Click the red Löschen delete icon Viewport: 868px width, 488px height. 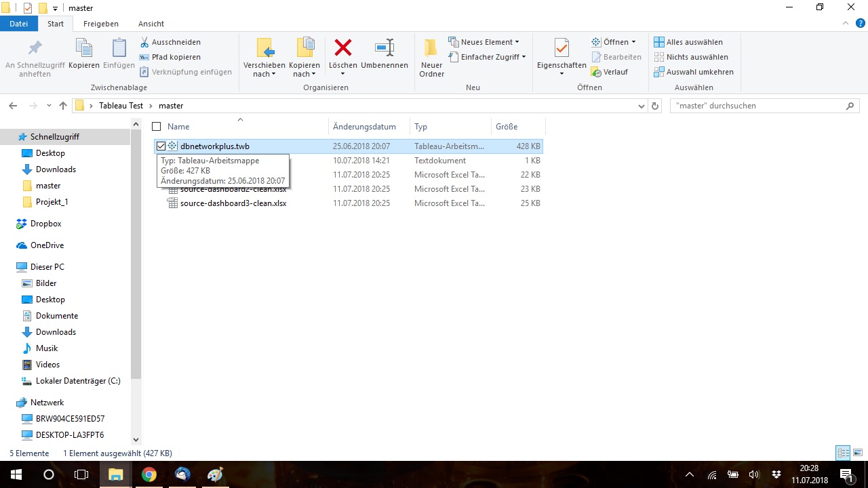point(342,49)
